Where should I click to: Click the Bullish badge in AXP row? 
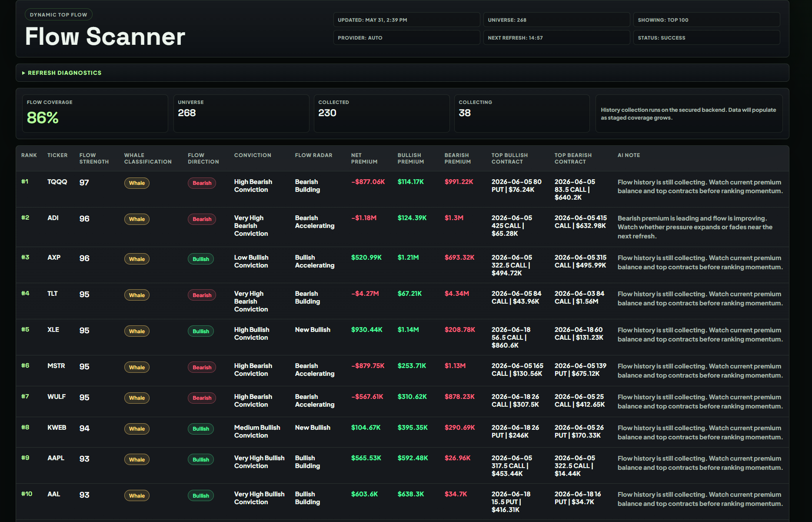(x=201, y=259)
